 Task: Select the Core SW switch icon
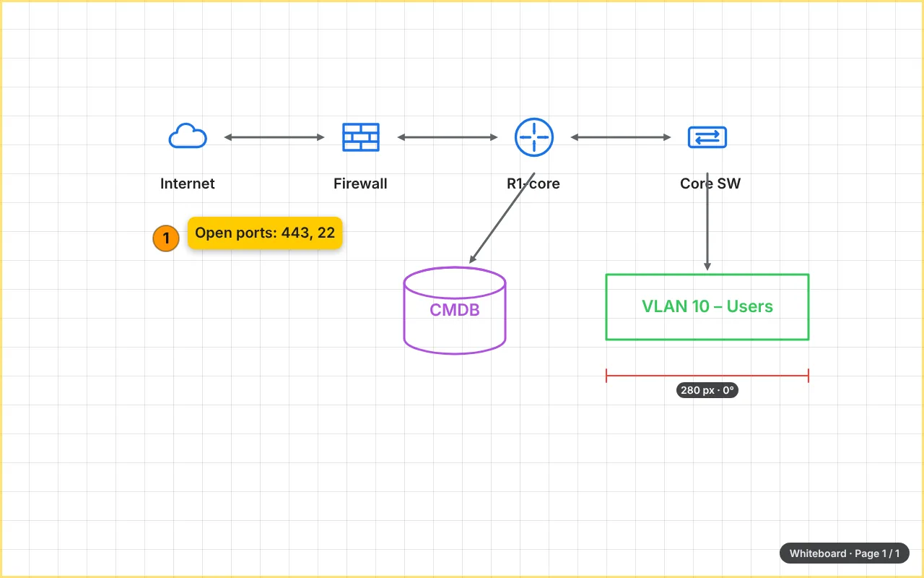[x=707, y=137]
